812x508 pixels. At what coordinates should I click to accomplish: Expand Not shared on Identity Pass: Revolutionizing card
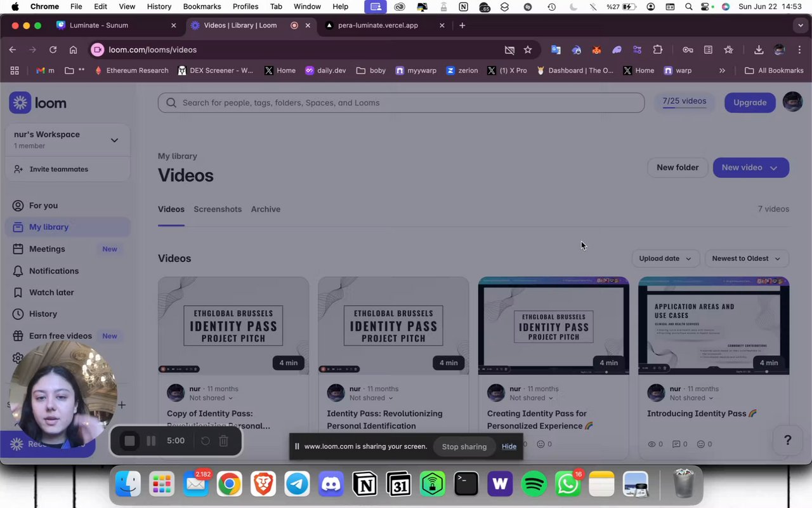click(x=370, y=398)
